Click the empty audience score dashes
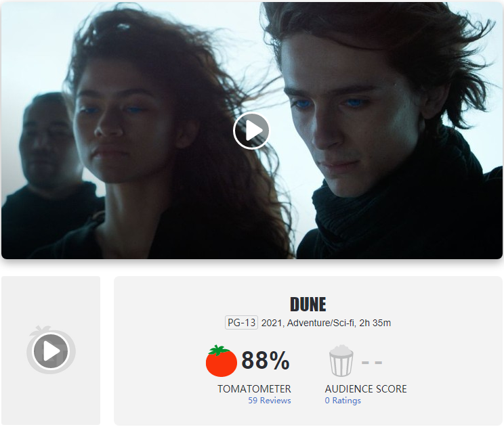Screen dimensions: 504x427 tap(372, 363)
